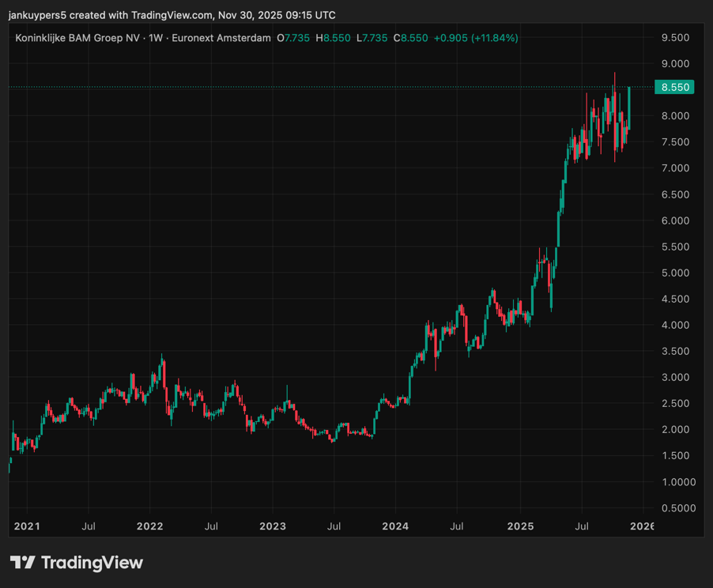
Task: Click the 1.0000 price axis label
Action: (x=678, y=482)
